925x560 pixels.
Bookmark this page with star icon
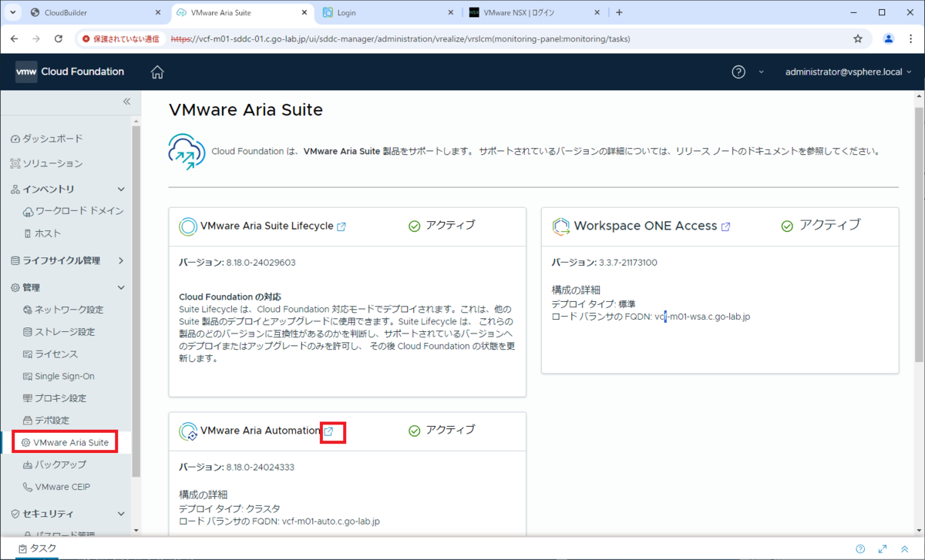(x=858, y=39)
